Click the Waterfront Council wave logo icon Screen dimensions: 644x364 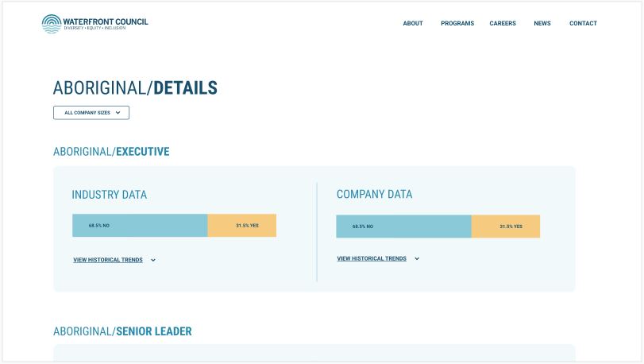(x=51, y=24)
